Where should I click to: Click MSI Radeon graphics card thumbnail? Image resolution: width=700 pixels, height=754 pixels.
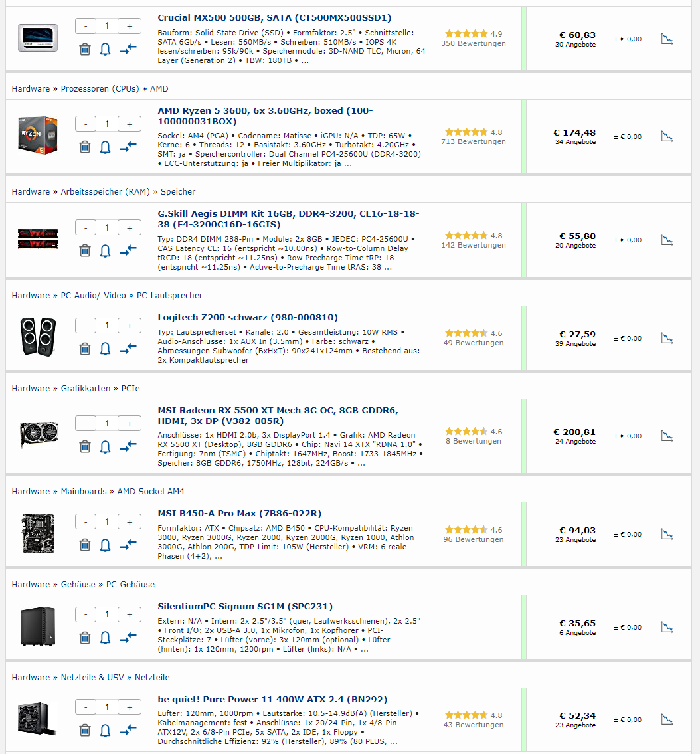39,434
